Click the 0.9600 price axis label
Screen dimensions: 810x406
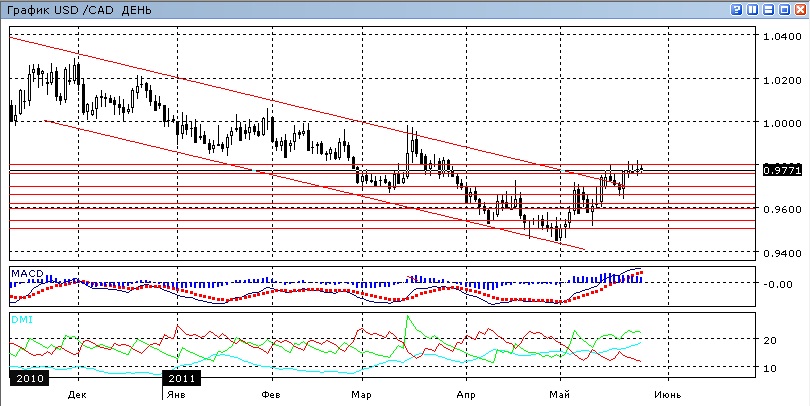(x=781, y=211)
